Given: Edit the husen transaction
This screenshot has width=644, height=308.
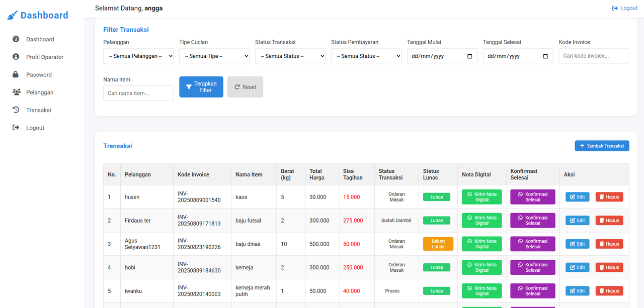Looking at the screenshot, I should 577,197.
